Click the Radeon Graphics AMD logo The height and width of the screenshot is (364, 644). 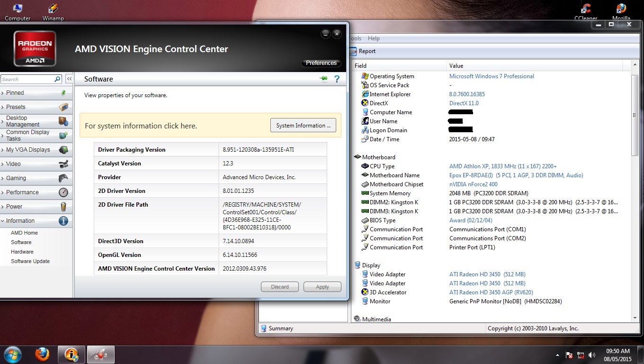click(x=35, y=48)
